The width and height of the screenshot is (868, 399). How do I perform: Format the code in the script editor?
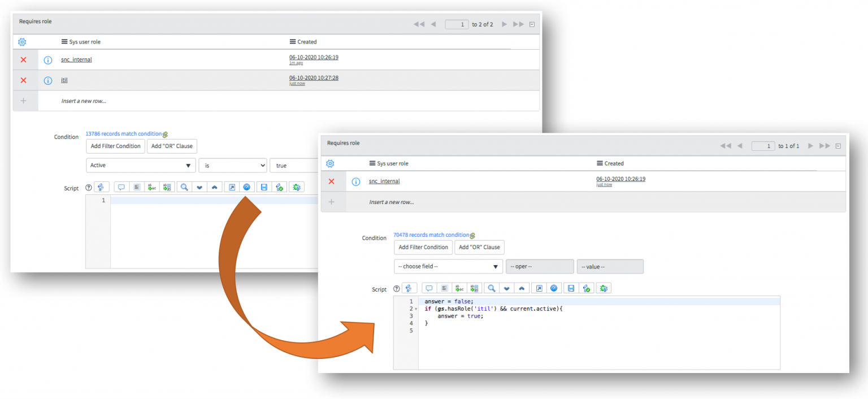click(444, 288)
